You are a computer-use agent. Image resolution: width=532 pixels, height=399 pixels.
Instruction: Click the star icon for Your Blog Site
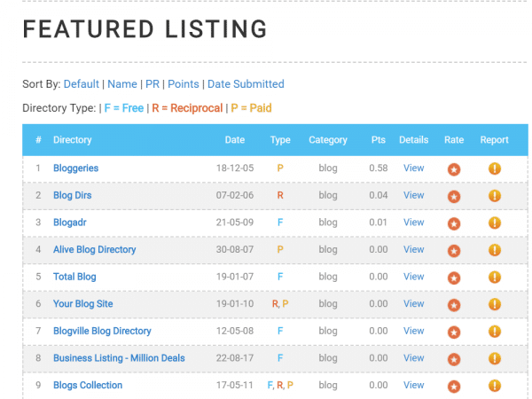pos(454,305)
